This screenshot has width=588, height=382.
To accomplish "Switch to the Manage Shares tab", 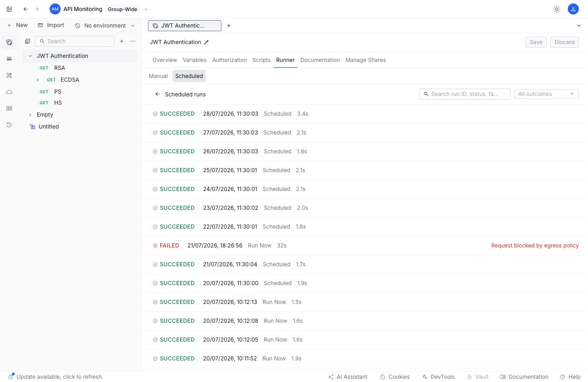I will 366,60.
